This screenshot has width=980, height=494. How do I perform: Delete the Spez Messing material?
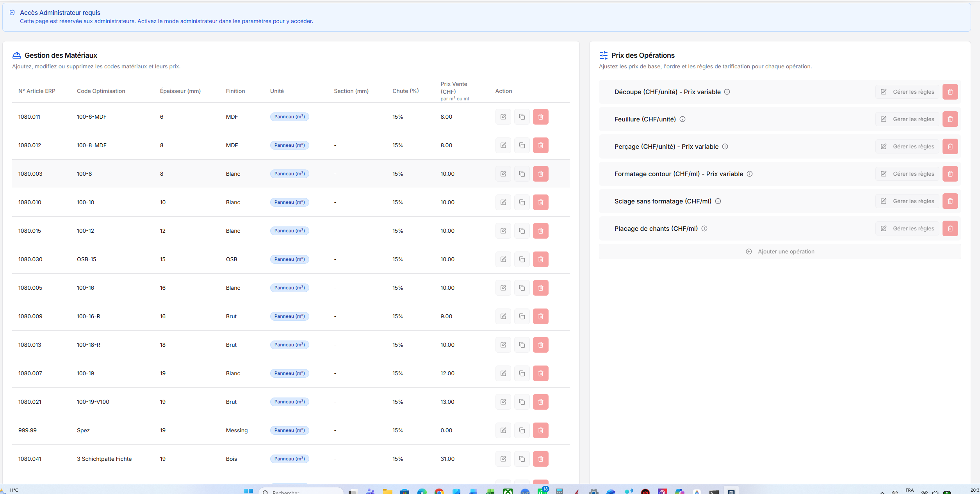541,430
